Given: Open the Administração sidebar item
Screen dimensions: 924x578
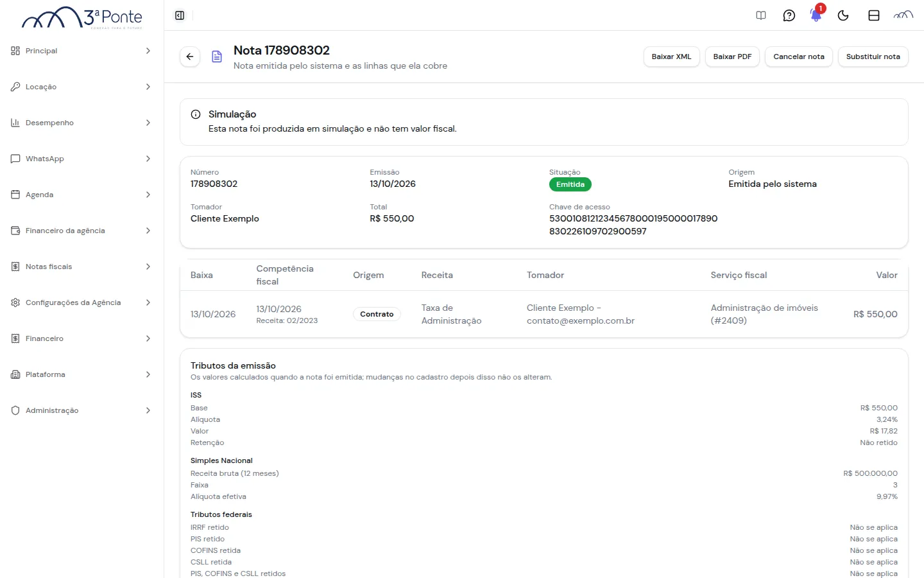Looking at the screenshot, I should pos(81,410).
